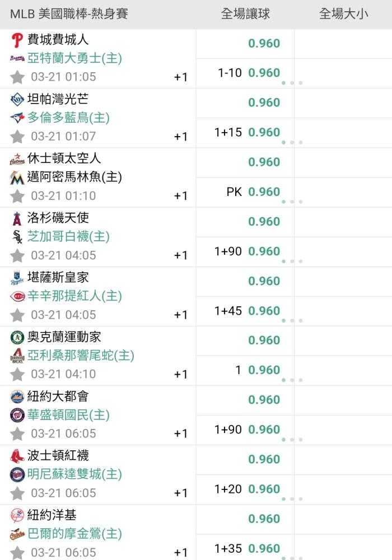The height and width of the screenshot is (560, 392).
Task: Expand +1 more bets for Mets game
Action: pos(181,433)
